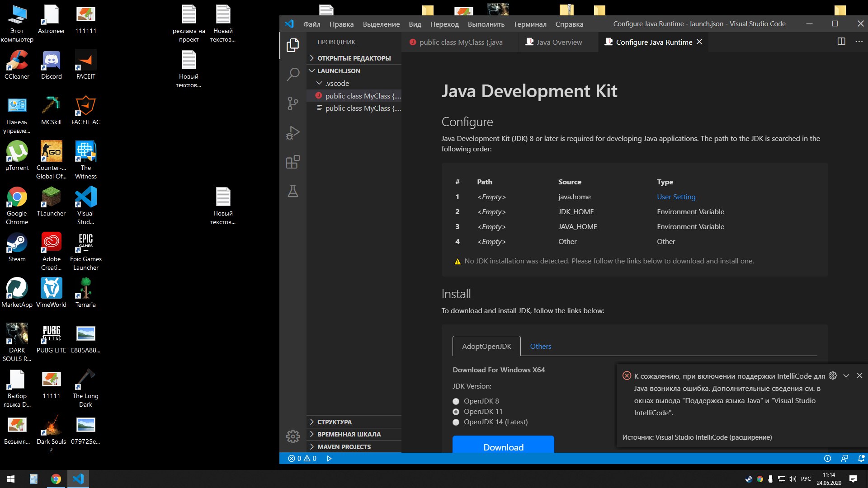This screenshot has height=488, width=868.
Task: Click the taskbar clock showing 11:14
Action: tap(829, 479)
